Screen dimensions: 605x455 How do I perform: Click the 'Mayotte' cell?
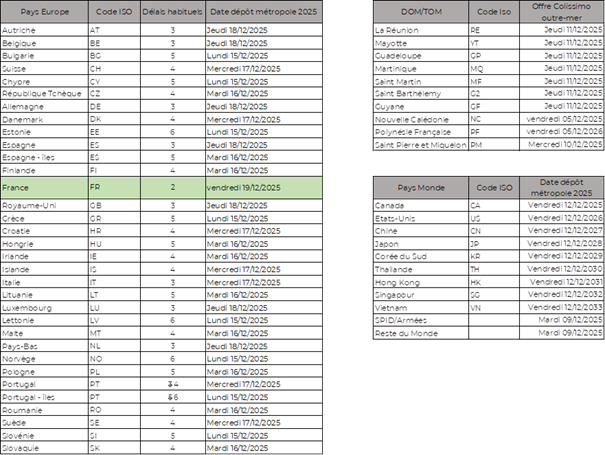[421, 43]
